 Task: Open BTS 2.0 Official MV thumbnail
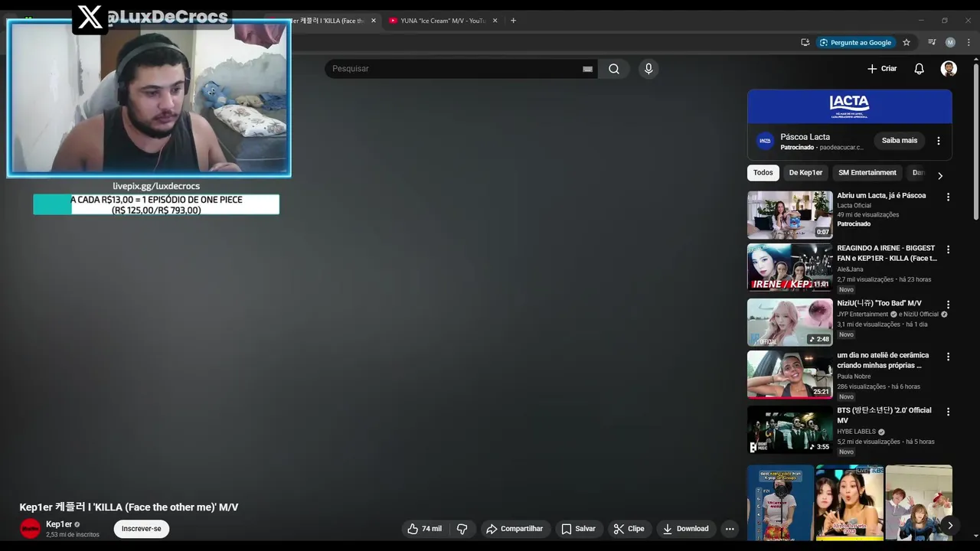coord(790,430)
